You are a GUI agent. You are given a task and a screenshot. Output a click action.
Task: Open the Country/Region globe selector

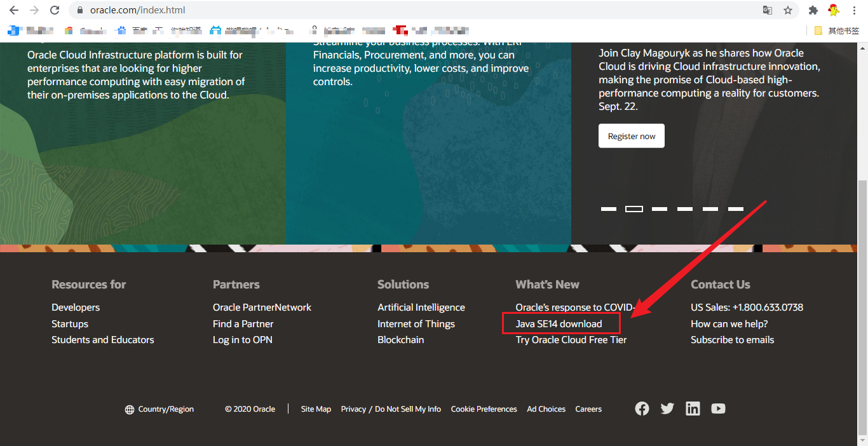click(159, 409)
